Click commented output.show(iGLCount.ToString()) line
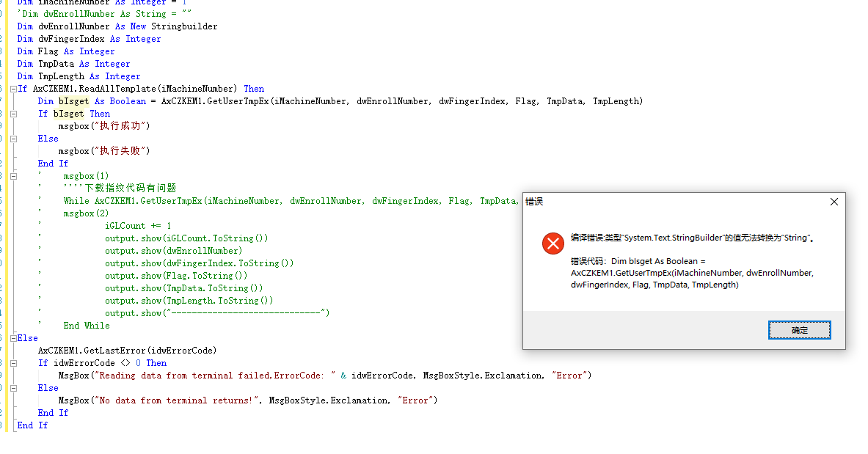 pyautogui.click(x=186, y=238)
